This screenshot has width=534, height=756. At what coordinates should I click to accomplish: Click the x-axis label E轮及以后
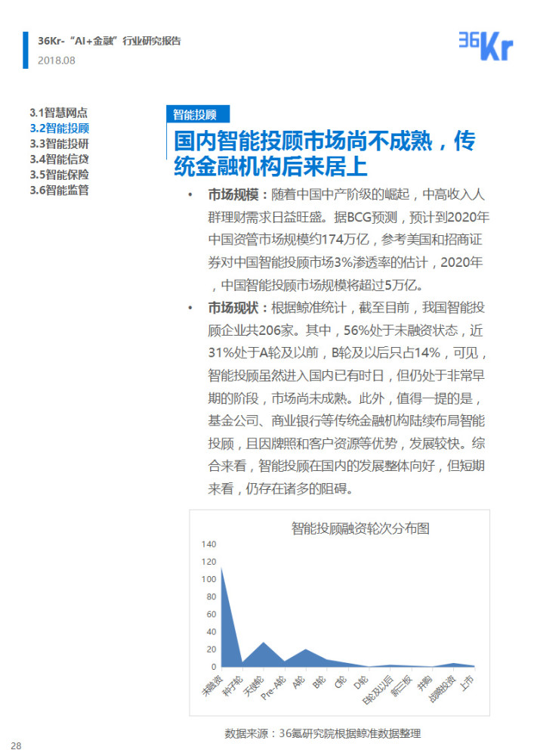[378, 690]
